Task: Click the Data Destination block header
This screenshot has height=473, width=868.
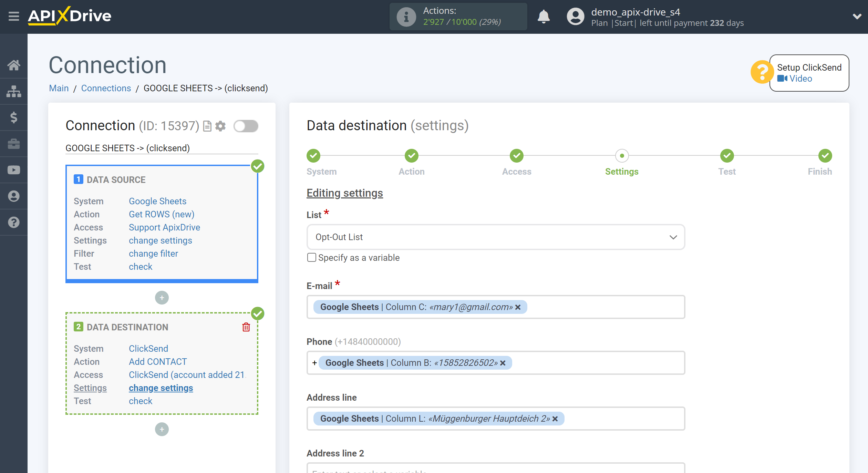Action: [127, 327]
